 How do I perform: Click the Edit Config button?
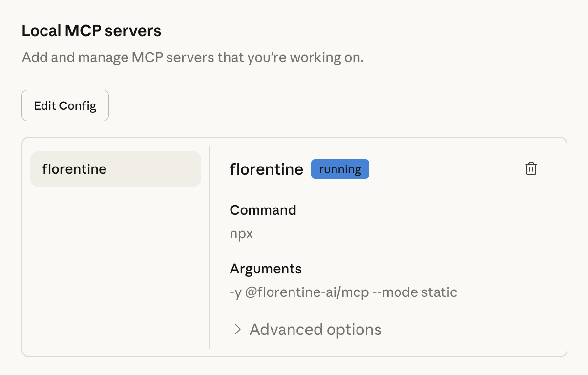click(65, 105)
